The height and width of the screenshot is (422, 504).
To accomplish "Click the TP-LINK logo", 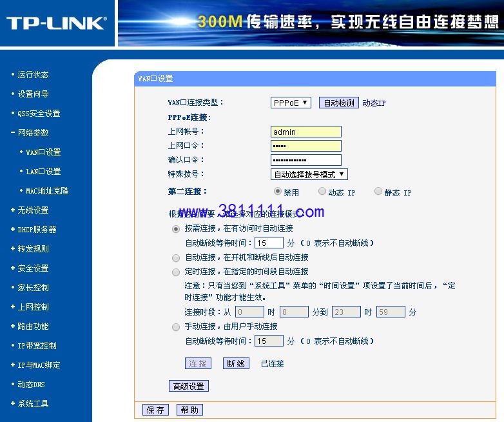I will coord(57,23).
